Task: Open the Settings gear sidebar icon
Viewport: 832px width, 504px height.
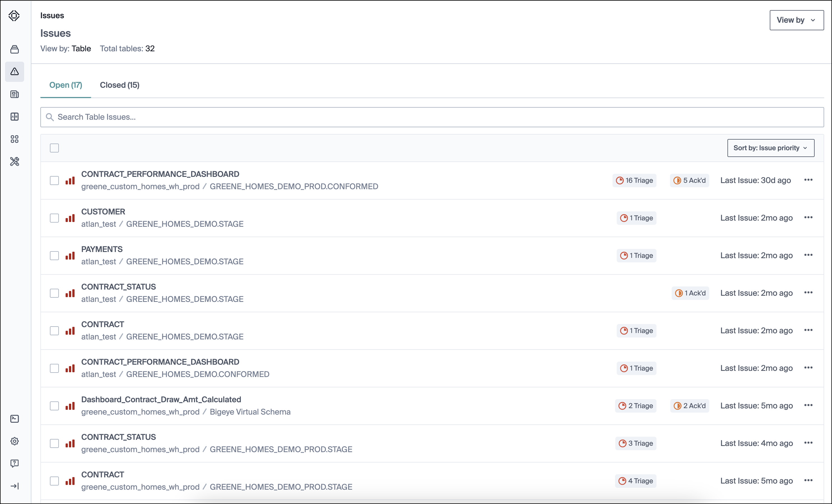Action: [x=14, y=441]
